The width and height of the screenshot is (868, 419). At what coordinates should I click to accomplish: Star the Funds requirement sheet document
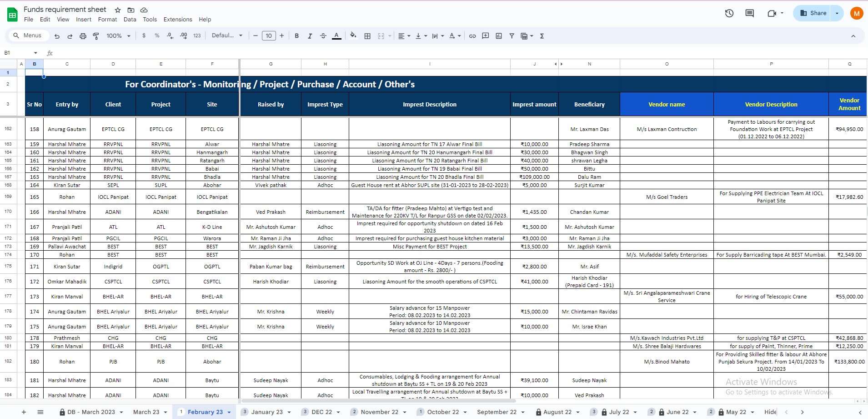tap(118, 10)
